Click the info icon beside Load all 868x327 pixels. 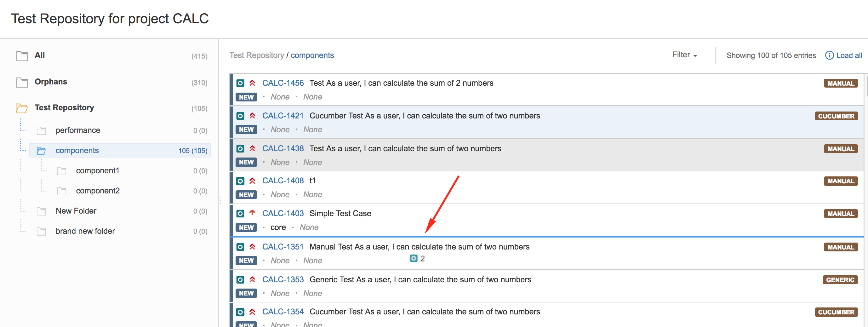[829, 55]
